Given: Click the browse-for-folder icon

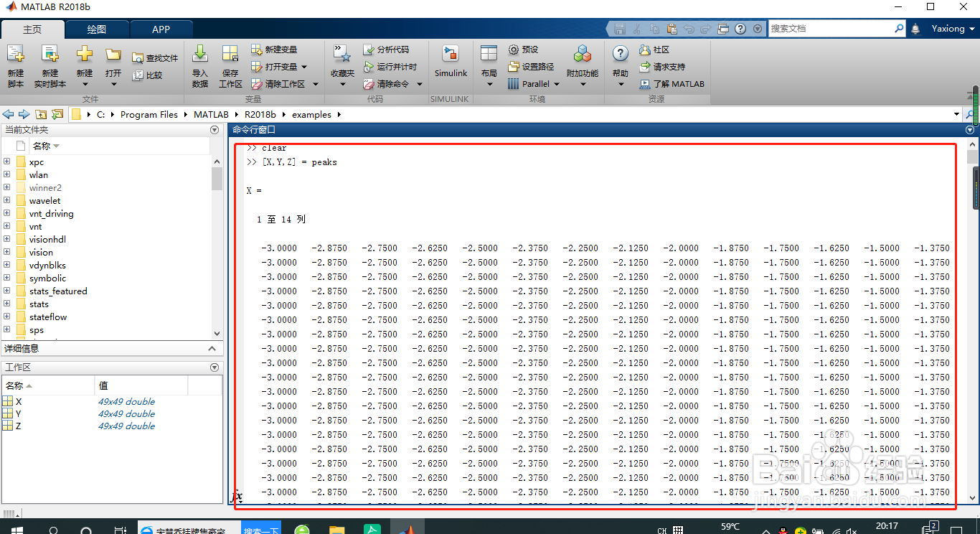Looking at the screenshot, I should 57,114.
